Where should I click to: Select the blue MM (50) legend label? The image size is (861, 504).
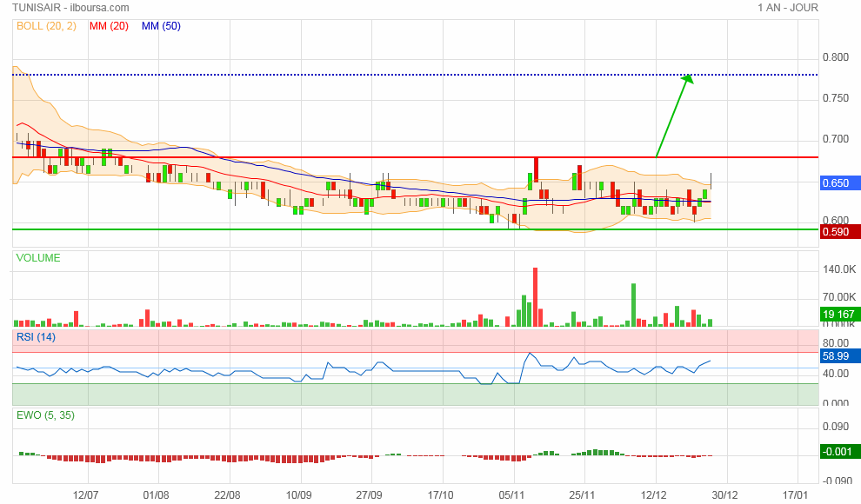pyautogui.click(x=161, y=26)
